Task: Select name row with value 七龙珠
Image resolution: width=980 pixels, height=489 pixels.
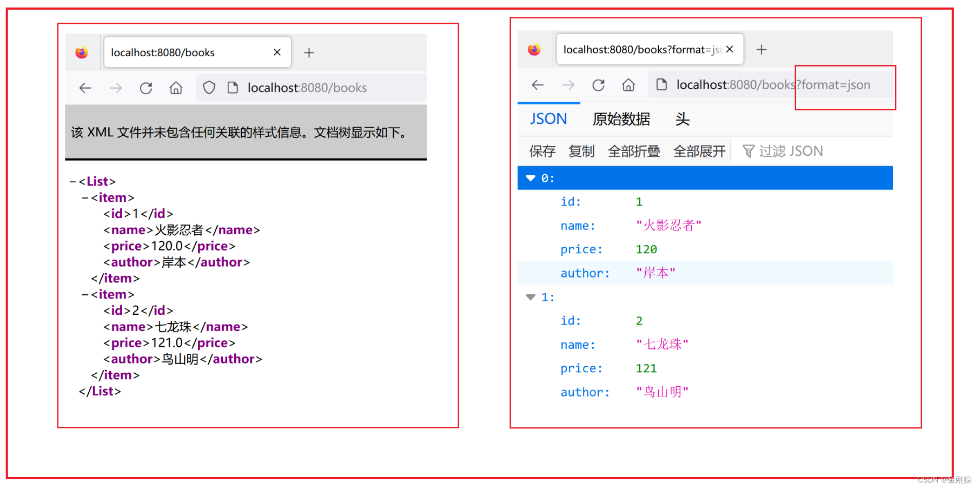Action: tap(705, 345)
